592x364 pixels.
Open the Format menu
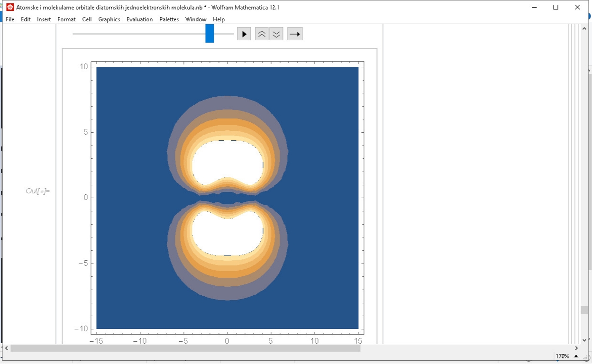[66, 19]
